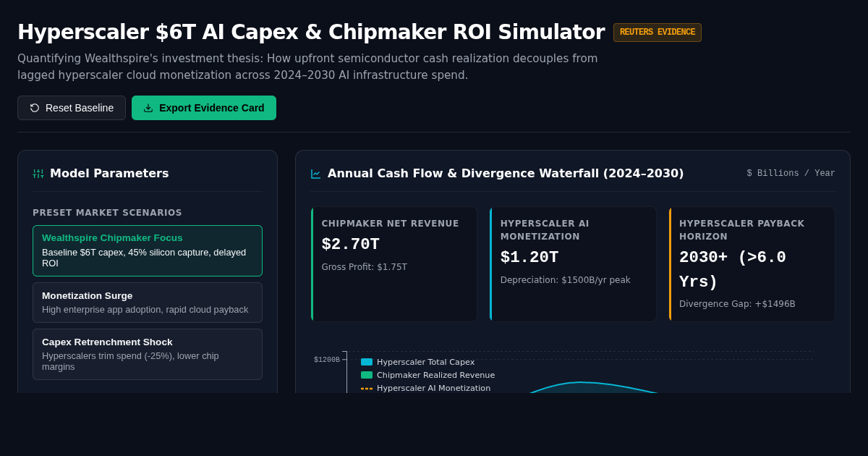Click the Hyperscaler $6T AI Capex page title

tap(311, 32)
